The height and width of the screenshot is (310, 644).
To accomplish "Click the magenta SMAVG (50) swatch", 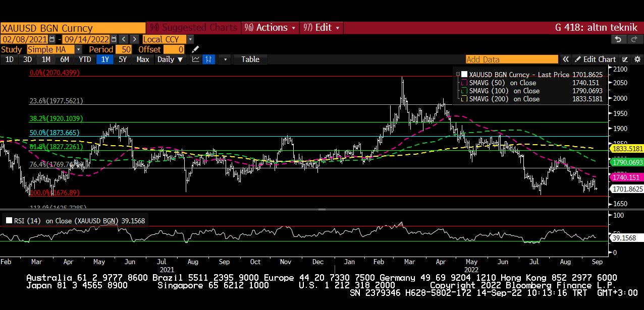I will pyautogui.click(x=465, y=83).
